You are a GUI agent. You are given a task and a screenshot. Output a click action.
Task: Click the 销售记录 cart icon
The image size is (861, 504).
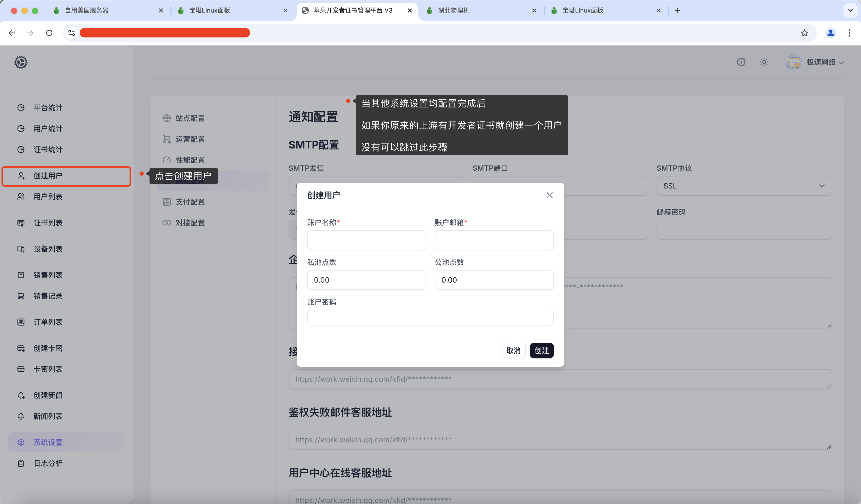21,296
